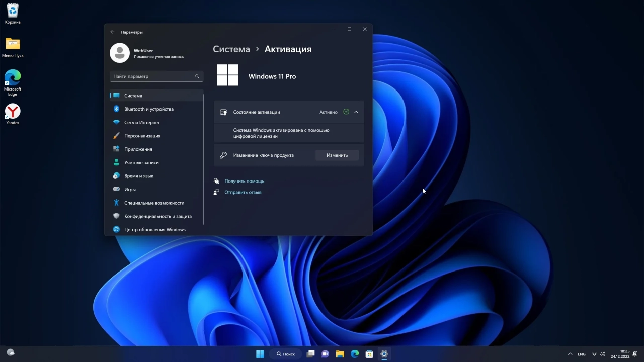
Task: Open Сеть и Интернет section
Action: click(156, 122)
